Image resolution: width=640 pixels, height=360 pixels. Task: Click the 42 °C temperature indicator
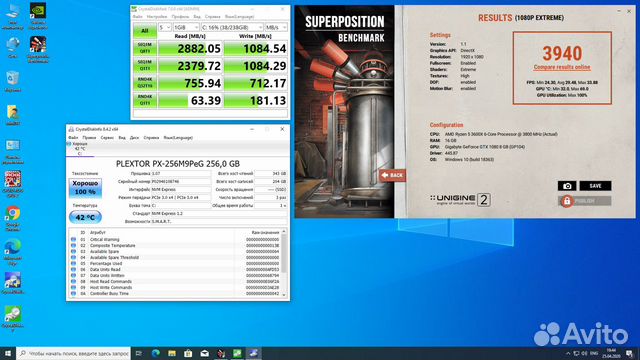tap(85, 217)
